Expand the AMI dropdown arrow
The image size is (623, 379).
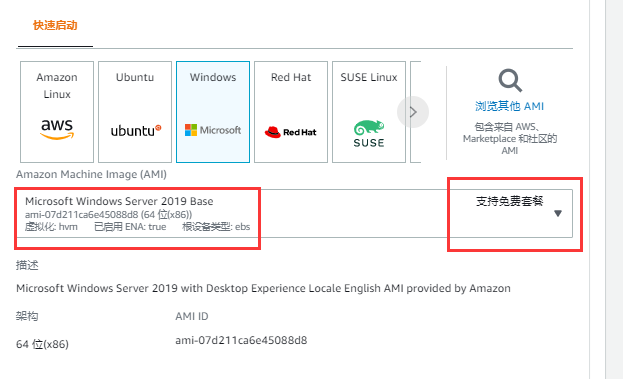(x=558, y=213)
